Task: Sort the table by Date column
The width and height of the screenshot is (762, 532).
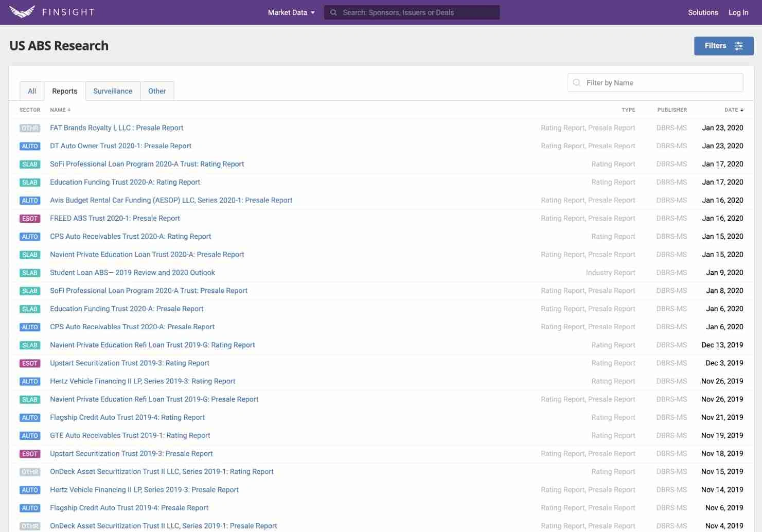Action: (734, 110)
